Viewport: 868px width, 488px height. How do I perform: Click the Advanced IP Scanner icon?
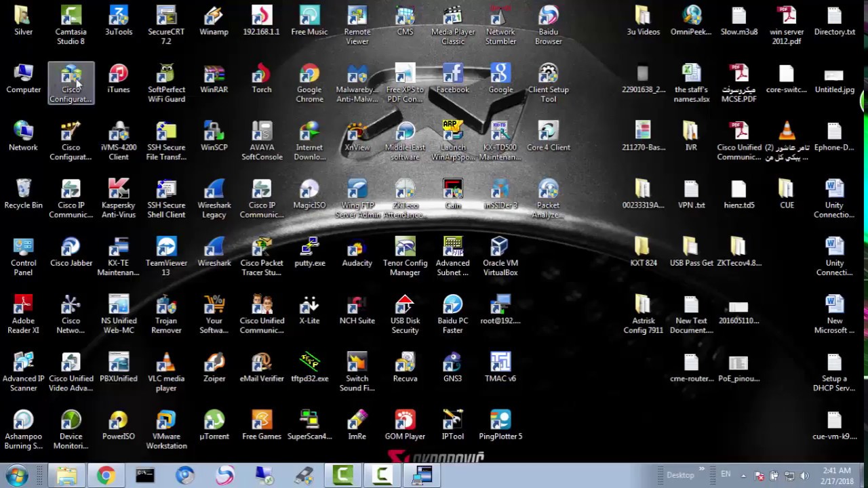(x=23, y=371)
